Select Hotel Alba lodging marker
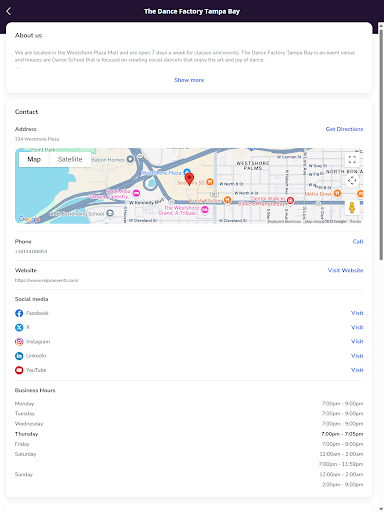This screenshot has width=384, height=512. [x=136, y=193]
